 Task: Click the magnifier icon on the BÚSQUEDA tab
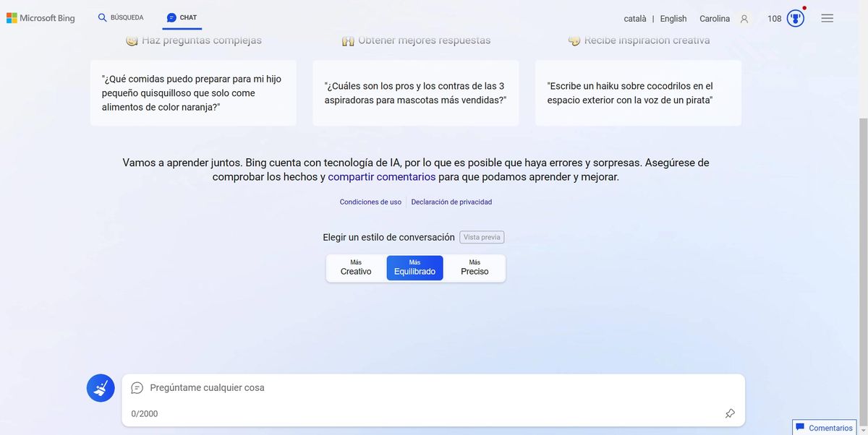[102, 17]
